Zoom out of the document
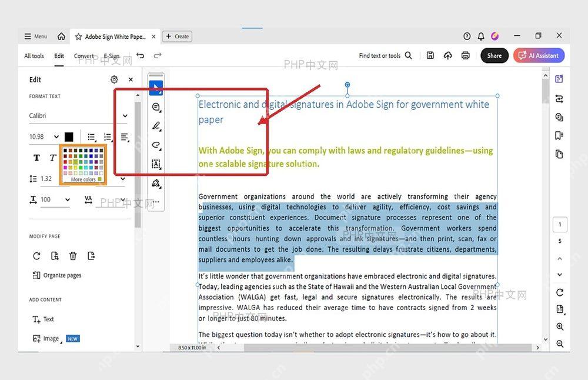The width and height of the screenshot is (588, 380). click(560, 344)
